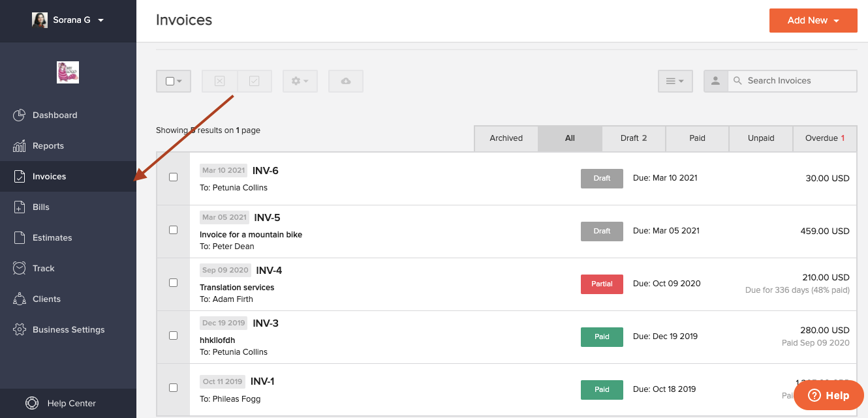This screenshot has width=868, height=418.
Task: Go to Estimates in the sidebar
Action: [68, 238]
